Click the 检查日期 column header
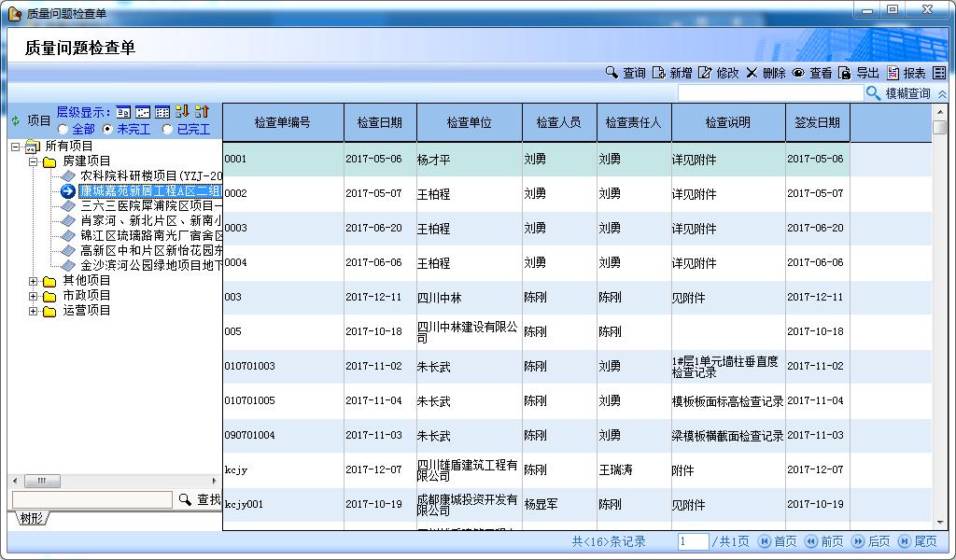The image size is (956, 560). click(x=379, y=122)
